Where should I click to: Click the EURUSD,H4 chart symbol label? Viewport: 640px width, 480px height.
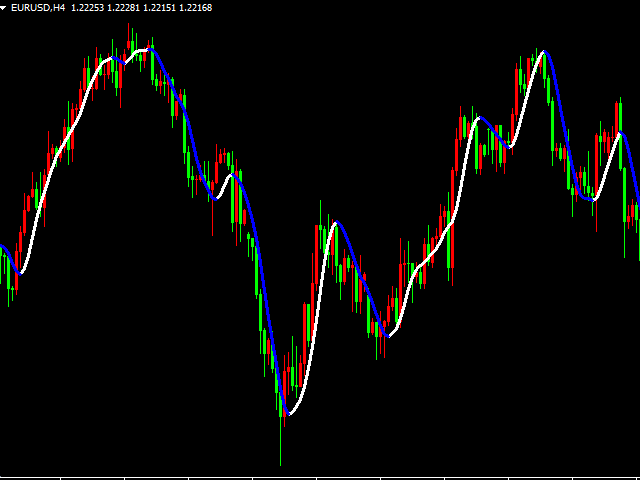click(x=38, y=8)
